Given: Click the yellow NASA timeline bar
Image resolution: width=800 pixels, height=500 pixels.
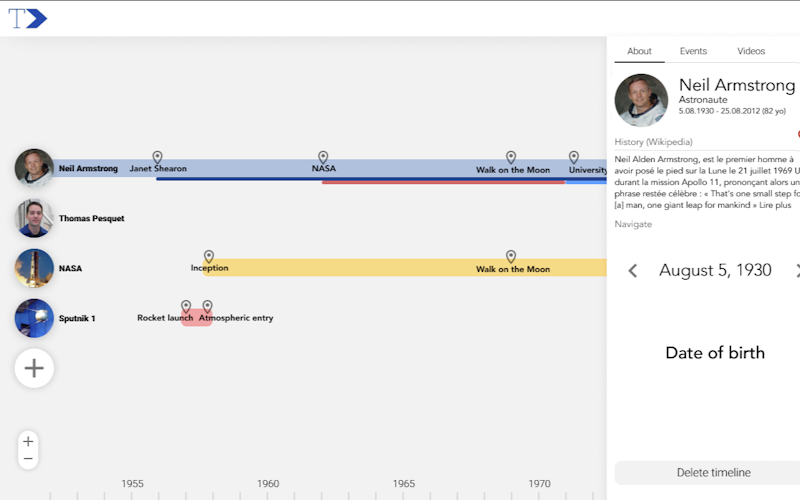Looking at the screenshot, I should (405, 268).
